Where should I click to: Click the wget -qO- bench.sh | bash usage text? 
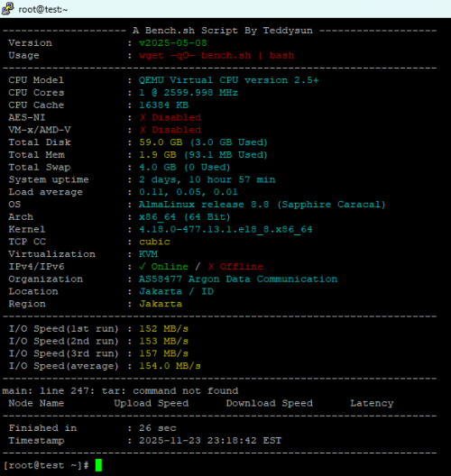click(216, 55)
